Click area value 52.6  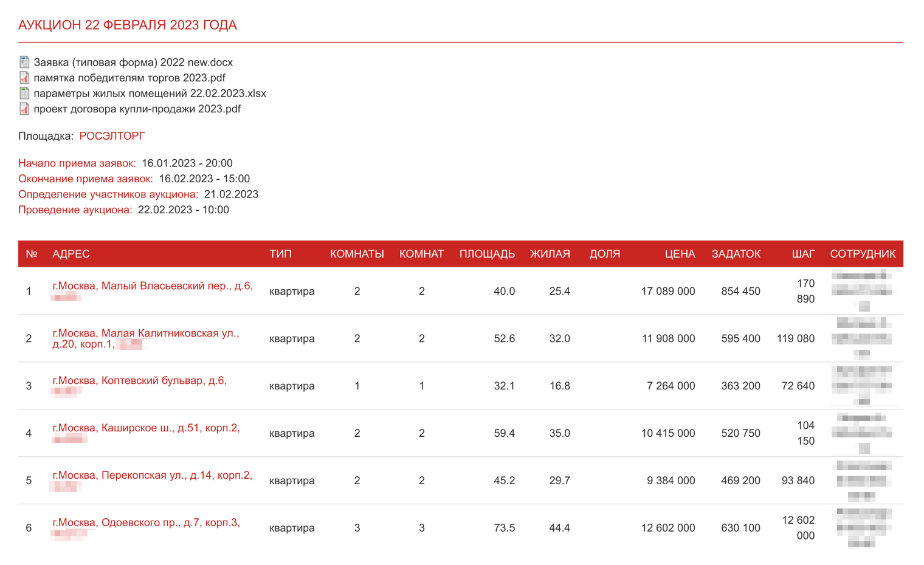(504, 338)
